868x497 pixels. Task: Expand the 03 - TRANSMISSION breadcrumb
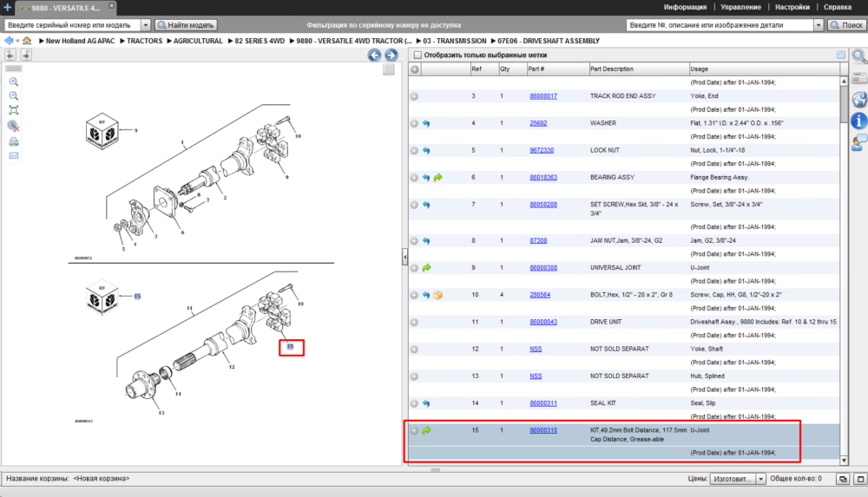click(418, 41)
